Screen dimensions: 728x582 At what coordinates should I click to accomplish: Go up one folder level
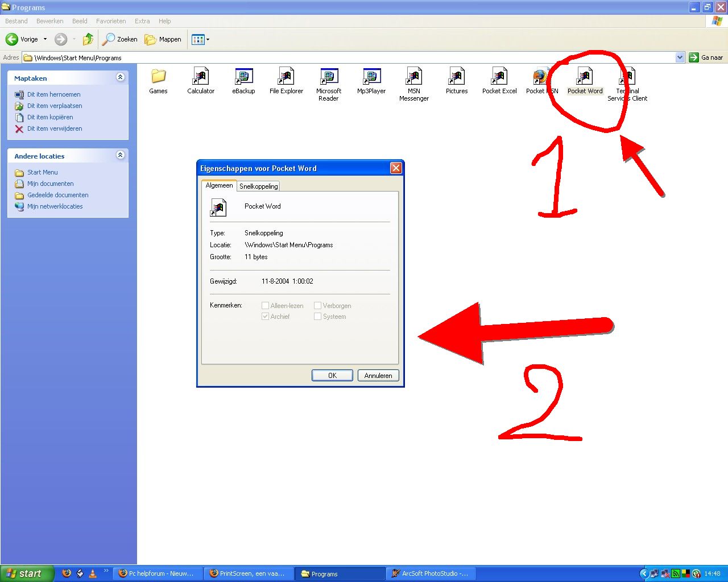88,39
